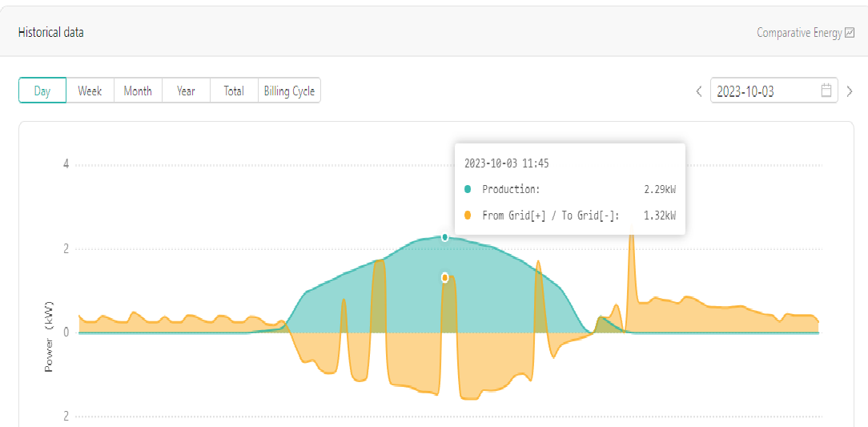
Task: Click the Comparative Energy chart icon
Action: coord(850,33)
